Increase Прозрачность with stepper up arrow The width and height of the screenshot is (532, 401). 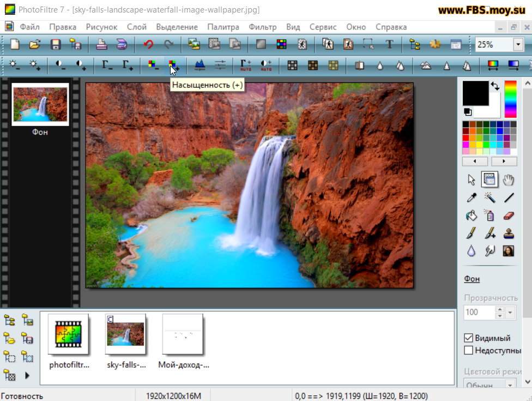(x=499, y=309)
